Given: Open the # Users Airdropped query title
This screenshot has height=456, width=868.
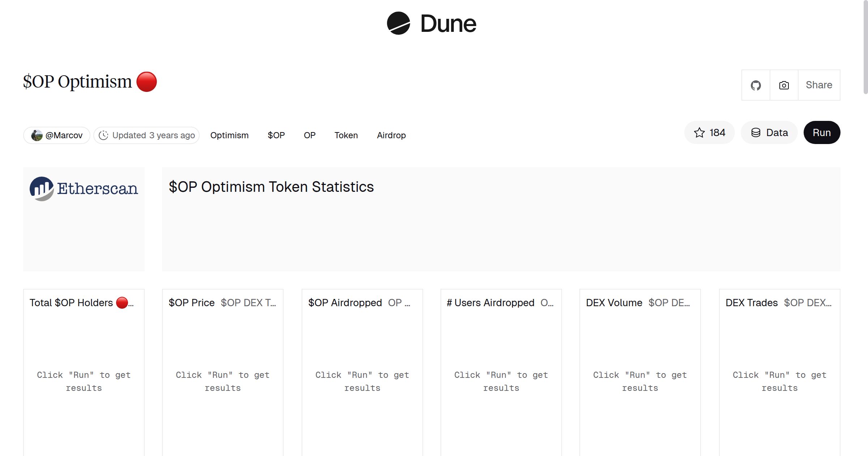Looking at the screenshot, I should tap(490, 303).
